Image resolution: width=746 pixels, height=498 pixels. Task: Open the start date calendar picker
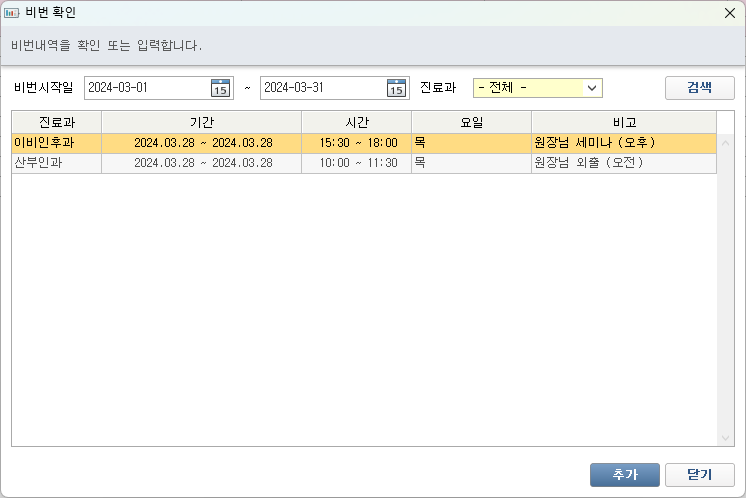[220, 88]
